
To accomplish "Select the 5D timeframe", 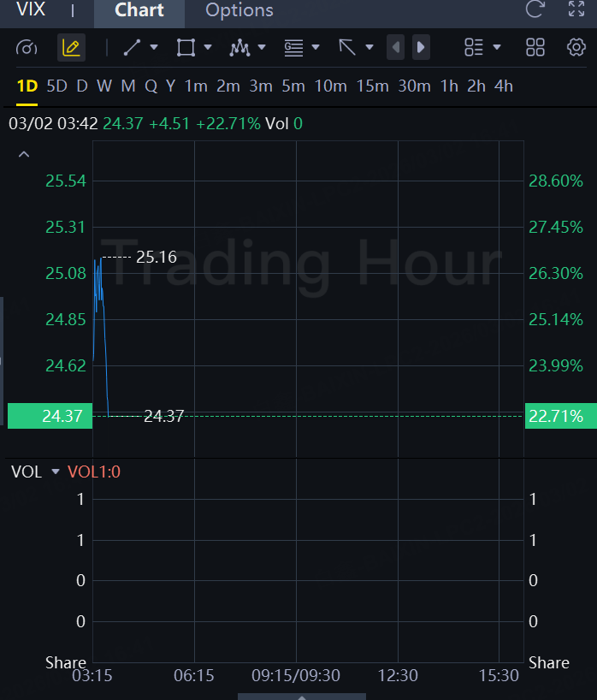I will coord(56,86).
